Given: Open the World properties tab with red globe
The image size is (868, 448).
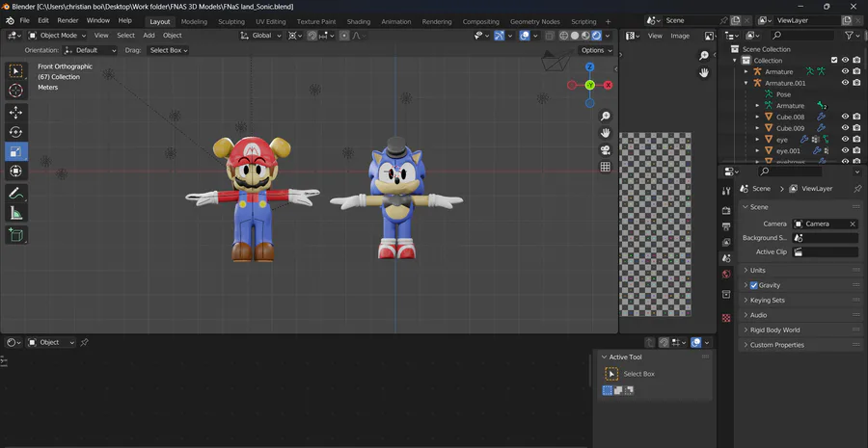Looking at the screenshot, I should point(726,274).
